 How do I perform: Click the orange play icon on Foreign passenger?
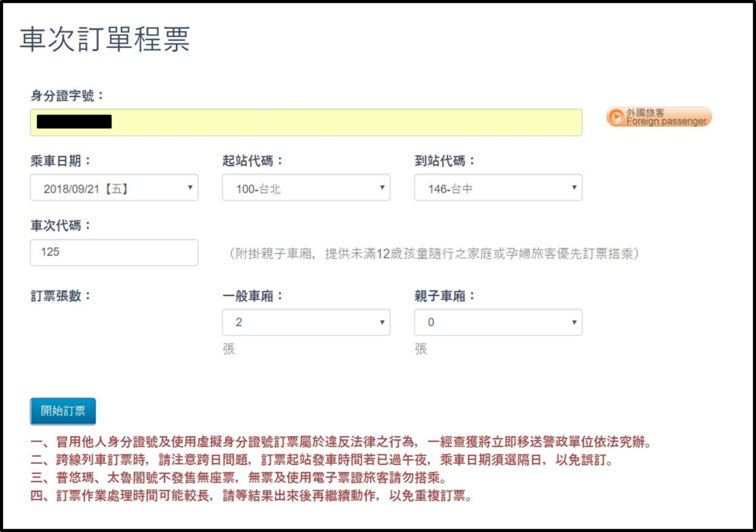616,117
